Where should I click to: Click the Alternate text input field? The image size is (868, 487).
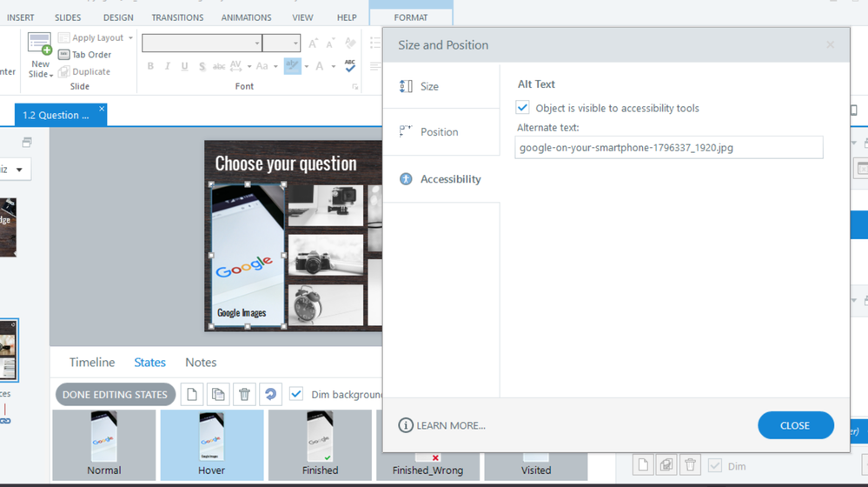pos(669,147)
